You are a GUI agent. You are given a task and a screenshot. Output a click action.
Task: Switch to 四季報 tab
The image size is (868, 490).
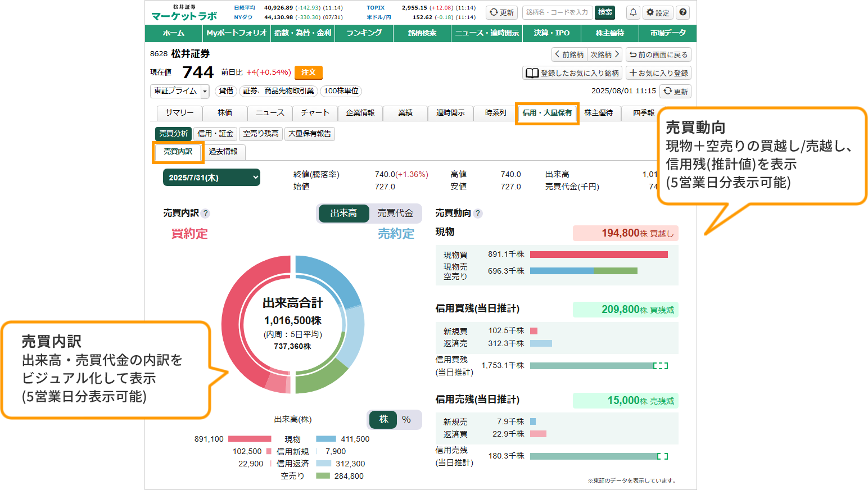644,113
